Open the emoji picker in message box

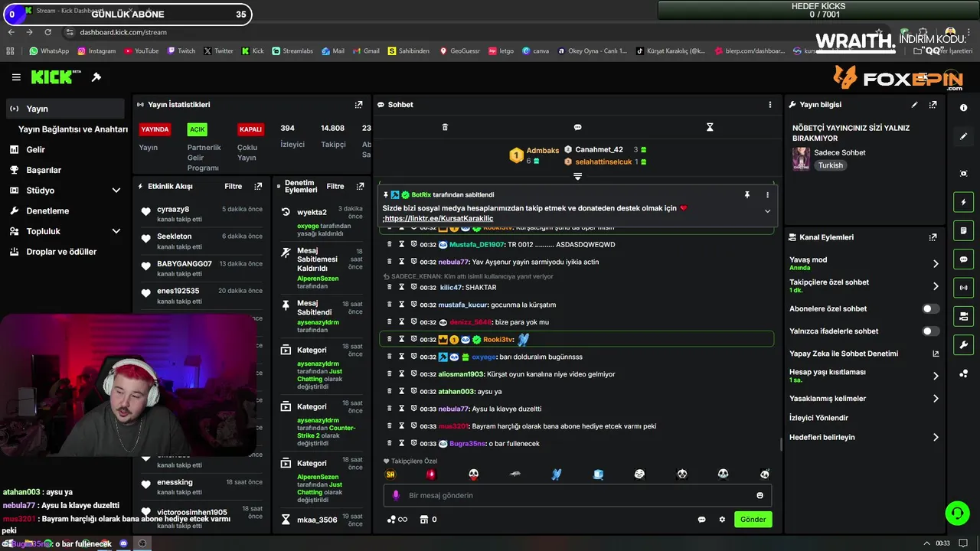(759, 495)
